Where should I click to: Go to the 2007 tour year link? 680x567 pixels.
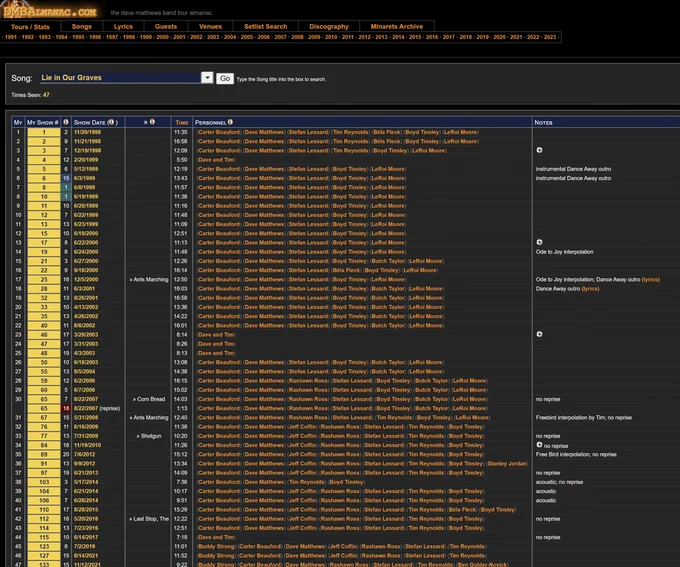(x=281, y=37)
